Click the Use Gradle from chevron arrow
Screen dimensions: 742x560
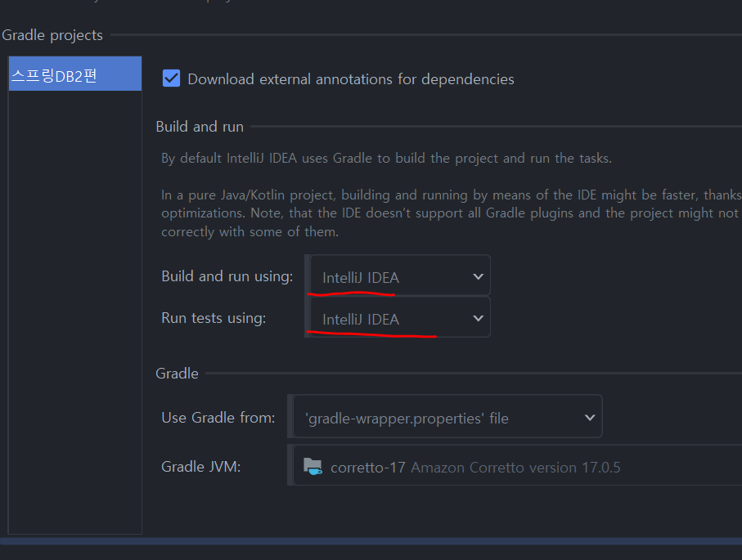pyautogui.click(x=590, y=418)
